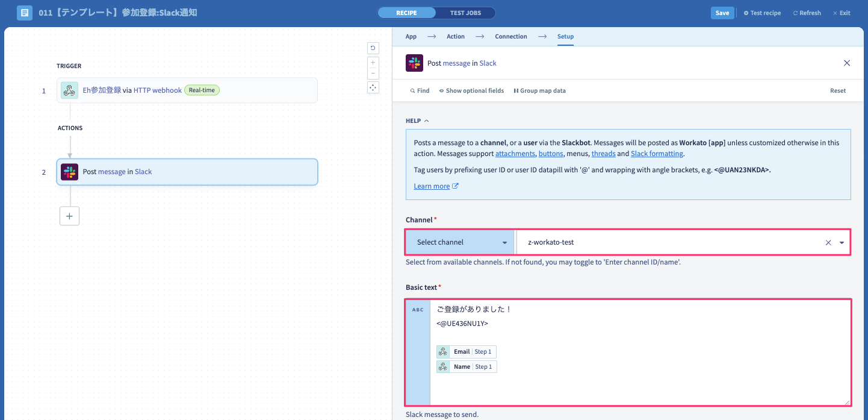Click the webhook trigger icon in step 1
This screenshot has width=868, height=420.
69,90
